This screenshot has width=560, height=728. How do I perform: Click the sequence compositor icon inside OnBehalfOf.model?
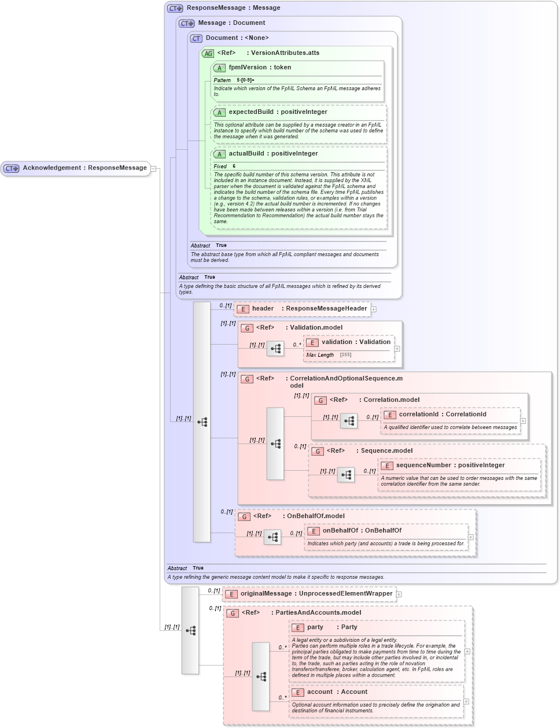coord(272,537)
